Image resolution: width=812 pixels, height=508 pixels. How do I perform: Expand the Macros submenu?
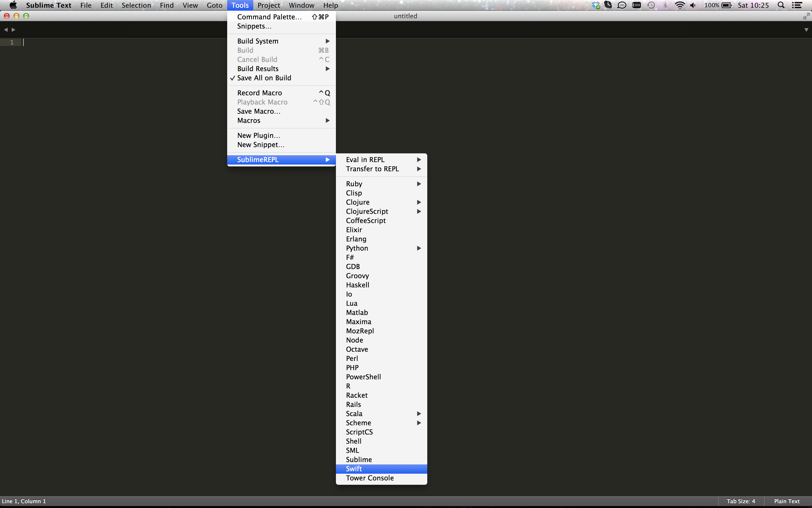tap(281, 120)
